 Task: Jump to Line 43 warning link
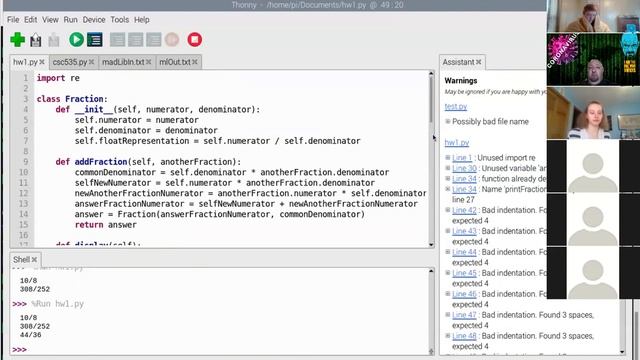(464, 231)
